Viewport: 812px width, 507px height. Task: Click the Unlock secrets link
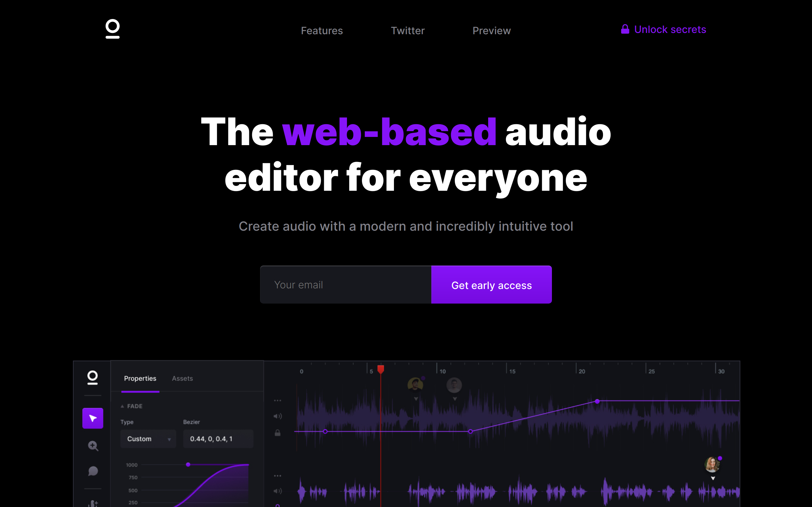click(664, 29)
